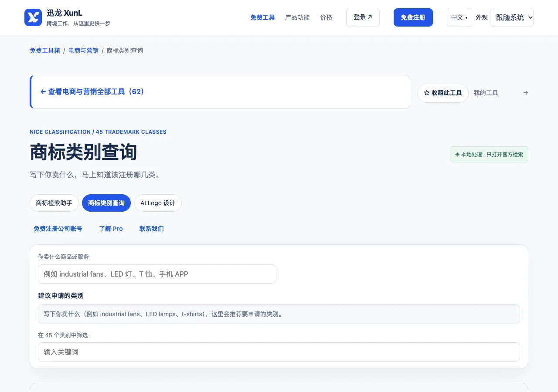
Task: Open the 免费工具 nav item
Action: point(262,17)
